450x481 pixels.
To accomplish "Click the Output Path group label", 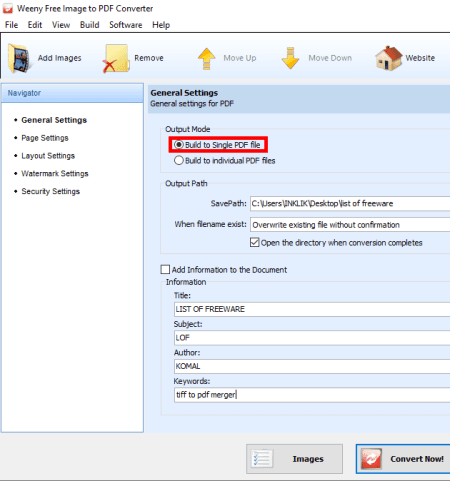I will pyautogui.click(x=186, y=183).
